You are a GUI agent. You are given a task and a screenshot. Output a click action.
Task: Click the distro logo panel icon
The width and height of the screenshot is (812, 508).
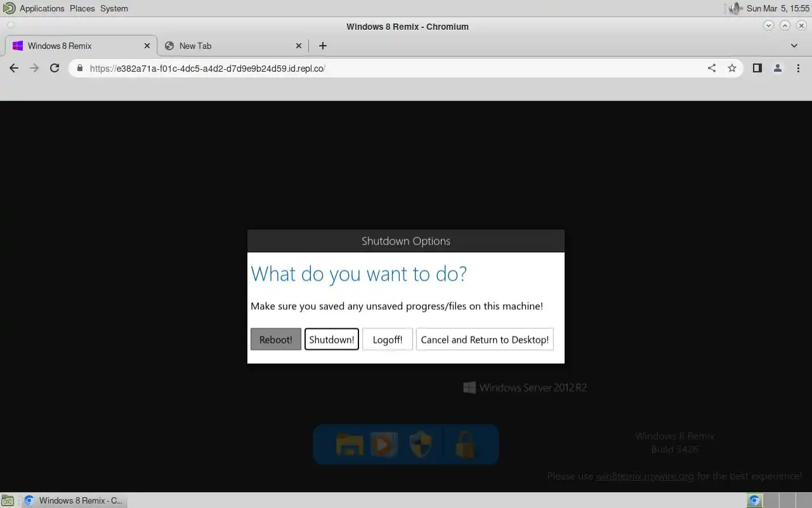tap(8, 8)
